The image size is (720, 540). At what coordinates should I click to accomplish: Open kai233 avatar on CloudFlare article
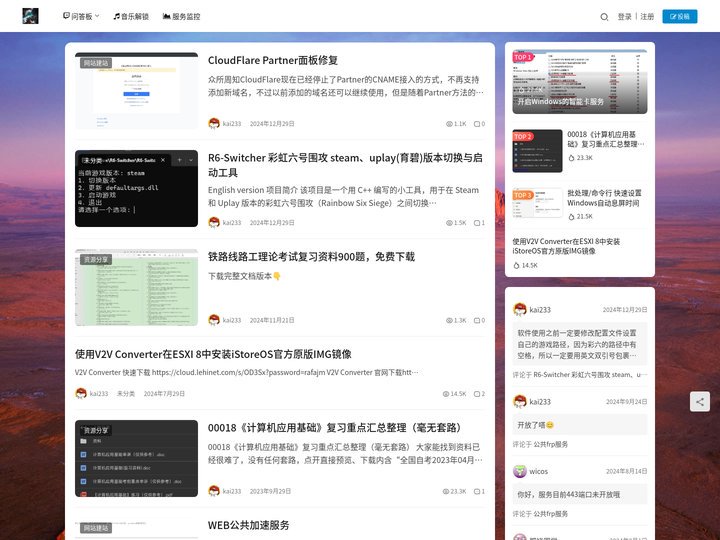pos(214,124)
